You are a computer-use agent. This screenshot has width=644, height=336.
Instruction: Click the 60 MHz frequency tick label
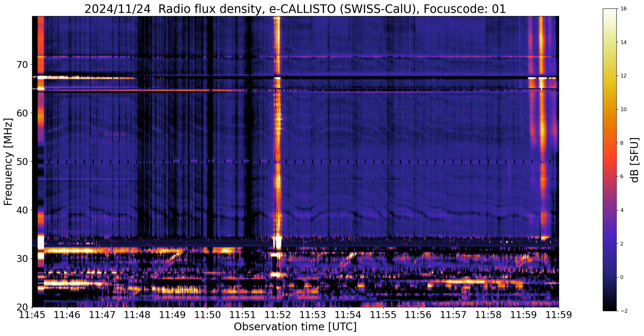22,113
